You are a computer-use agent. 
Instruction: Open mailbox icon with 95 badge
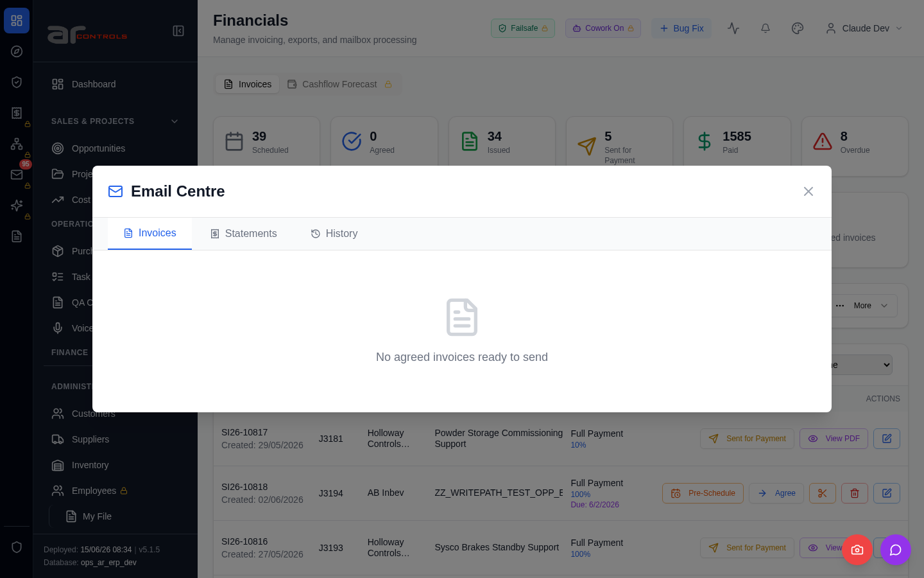(17, 175)
